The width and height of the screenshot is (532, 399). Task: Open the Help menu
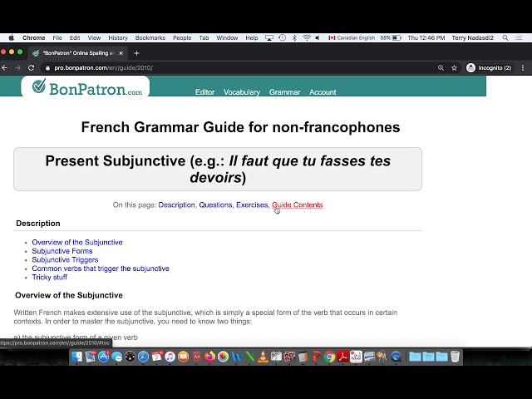pyautogui.click(x=252, y=37)
